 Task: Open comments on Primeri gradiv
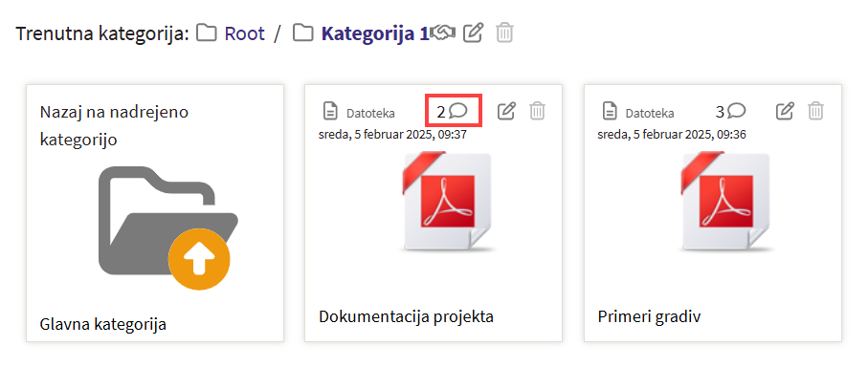click(731, 112)
